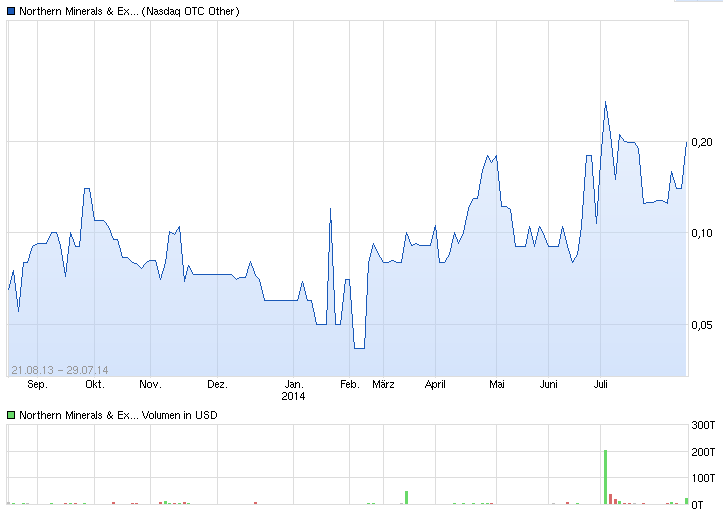Click the '0,10' price axis value

pyautogui.click(x=702, y=233)
